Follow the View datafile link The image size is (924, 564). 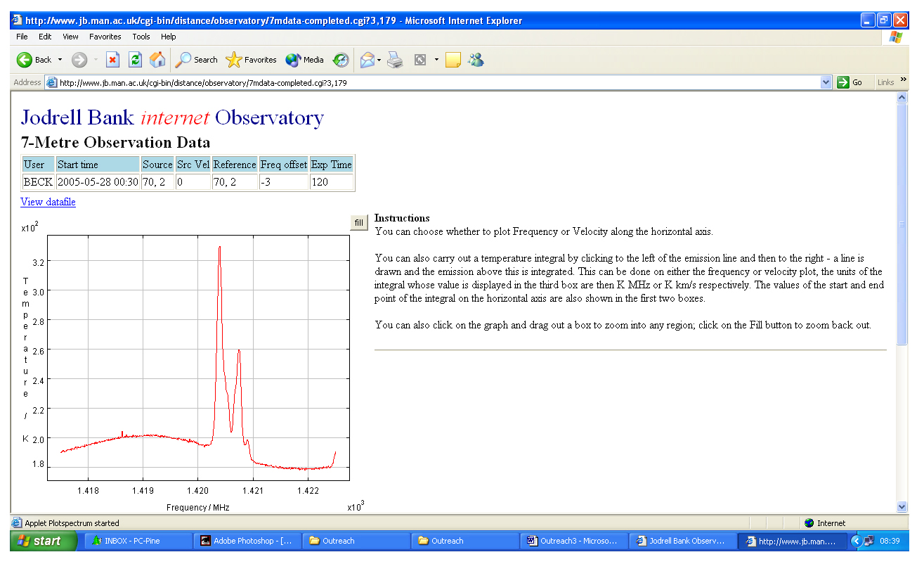tap(48, 202)
